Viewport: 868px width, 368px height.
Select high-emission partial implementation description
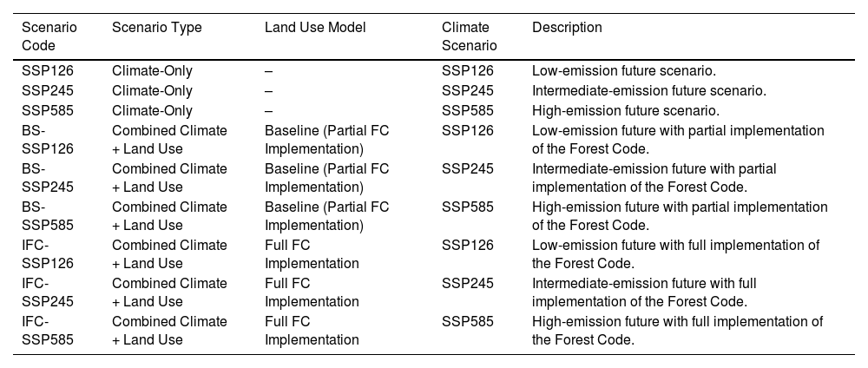click(x=680, y=215)
